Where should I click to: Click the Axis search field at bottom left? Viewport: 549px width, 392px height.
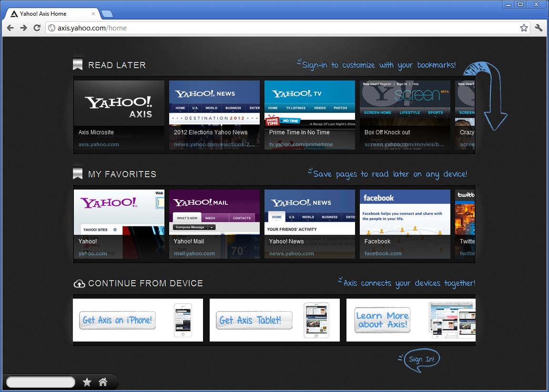click(41, 382)
